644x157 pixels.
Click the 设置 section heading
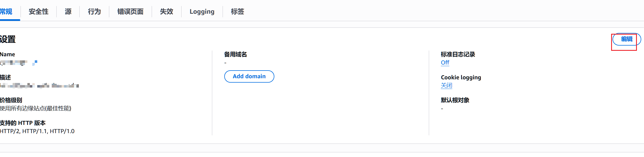pyautogui.click(x=8, y=39)
